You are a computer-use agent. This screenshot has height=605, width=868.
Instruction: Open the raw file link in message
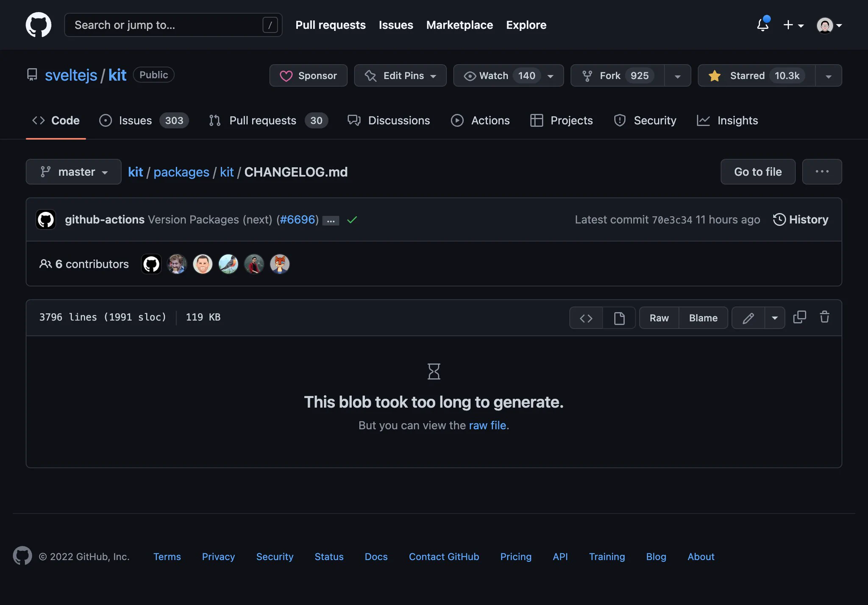tap(487, 425)
